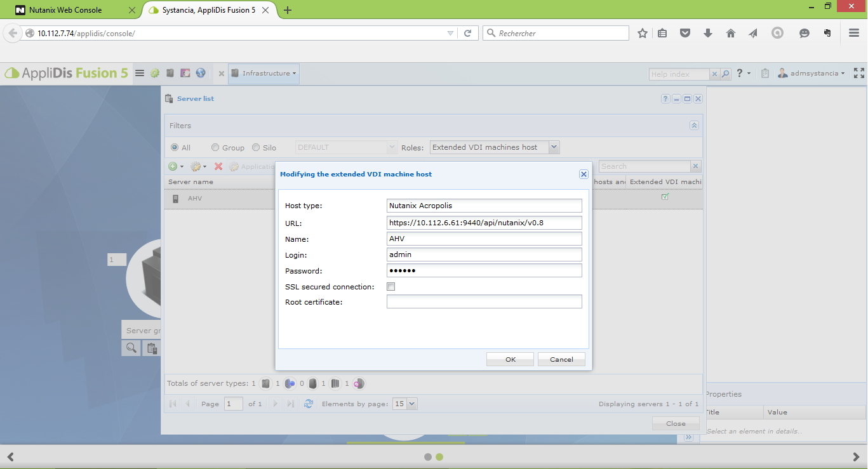Click the globe icon in AppliDis toolbar

201,74
